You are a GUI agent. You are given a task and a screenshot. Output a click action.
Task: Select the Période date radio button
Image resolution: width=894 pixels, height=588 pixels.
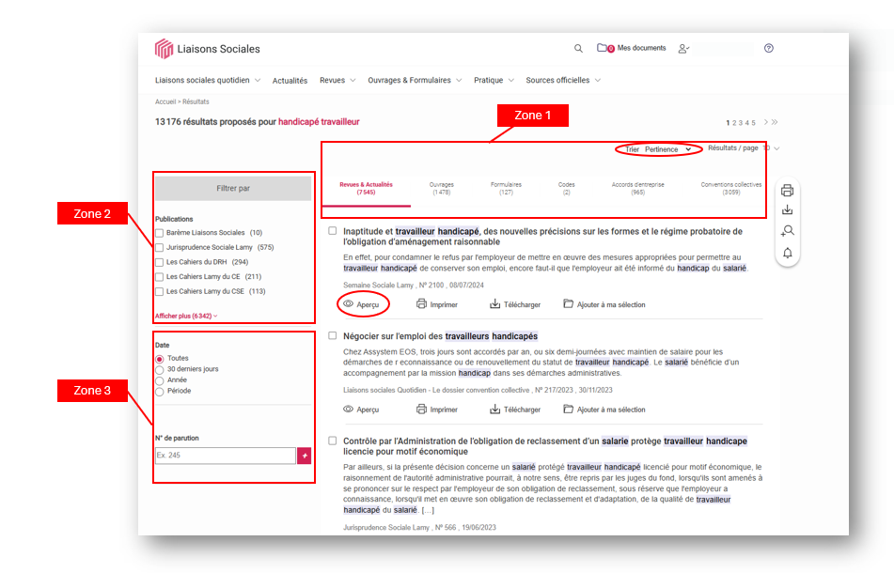(x=160, y=392)
